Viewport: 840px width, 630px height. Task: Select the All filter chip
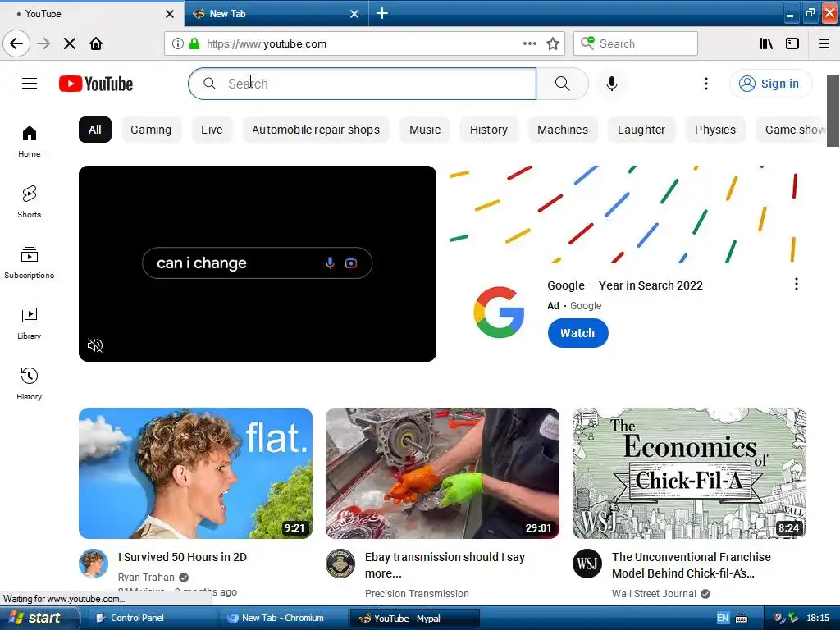coord(95,130)
